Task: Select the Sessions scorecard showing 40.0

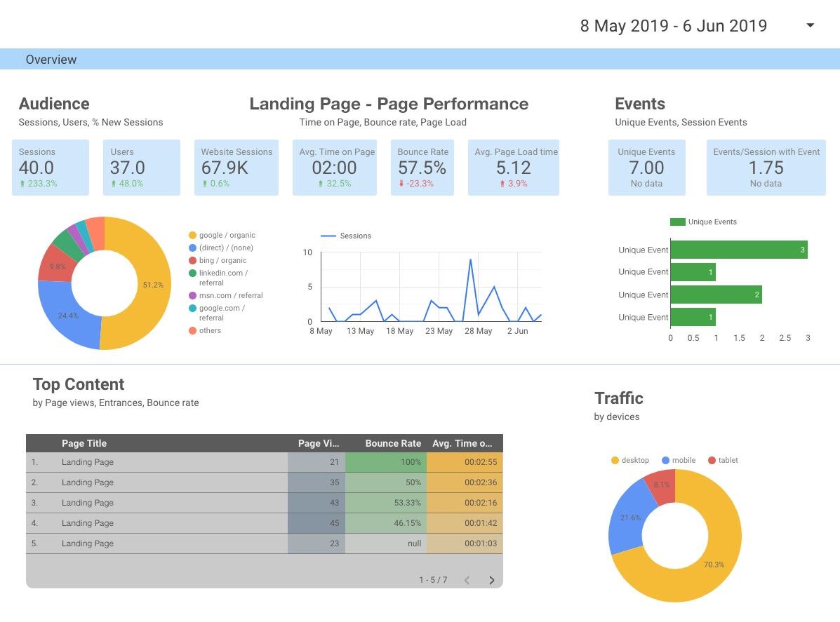Action: [51, 168]
